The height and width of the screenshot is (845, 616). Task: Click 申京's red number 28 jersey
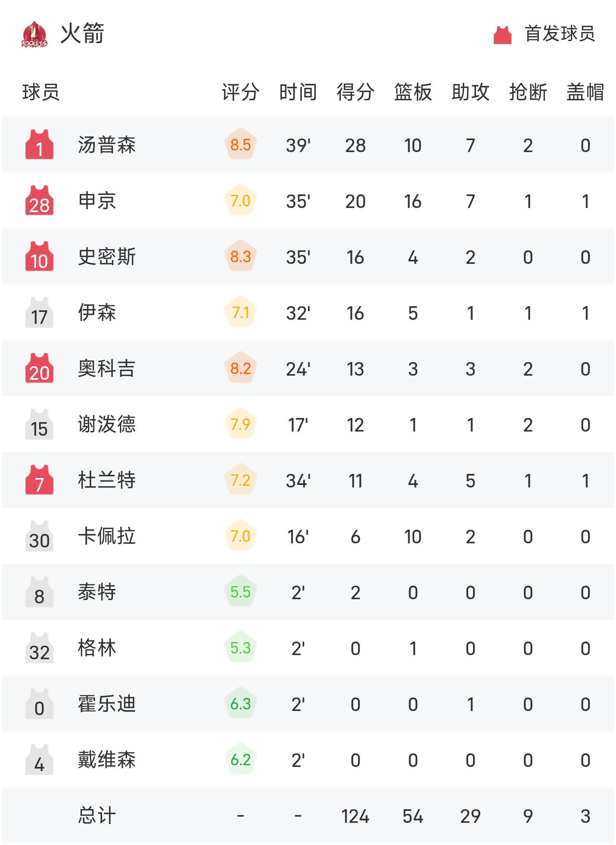[39, 201]
